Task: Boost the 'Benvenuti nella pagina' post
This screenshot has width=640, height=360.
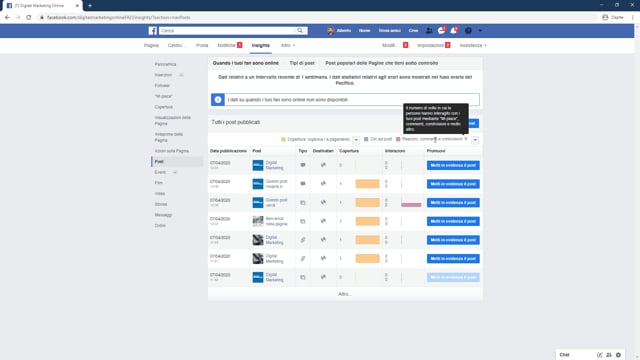Action: click(453, 221)
